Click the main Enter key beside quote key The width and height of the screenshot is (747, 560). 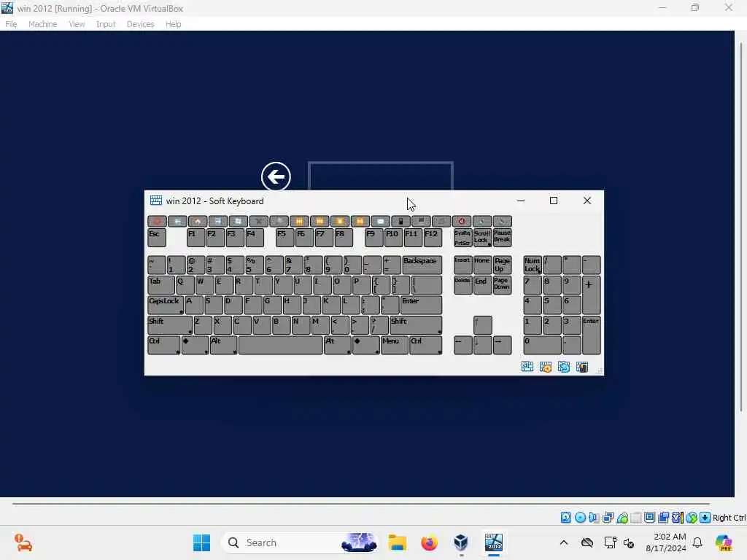421,305
